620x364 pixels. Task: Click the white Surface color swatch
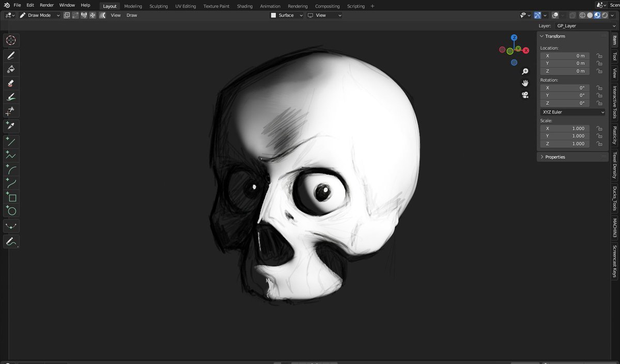pyautogui.click(x=273, y=15)
